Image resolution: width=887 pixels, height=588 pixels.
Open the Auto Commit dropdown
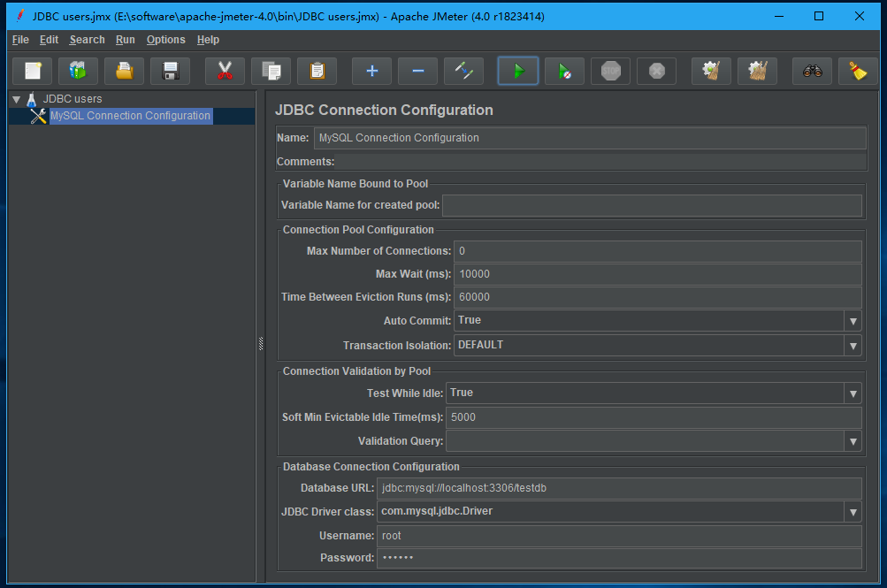pyautogui.click(x=853, y=321)
